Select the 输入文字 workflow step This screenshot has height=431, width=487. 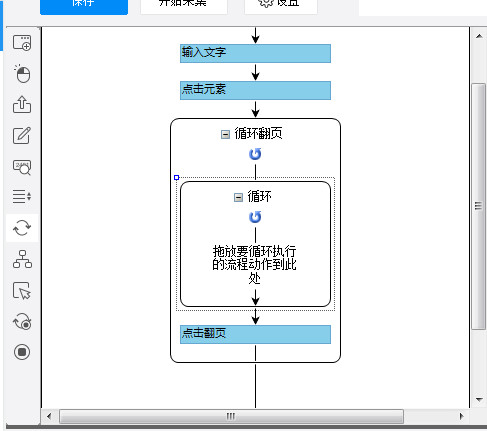pos(255,53)
